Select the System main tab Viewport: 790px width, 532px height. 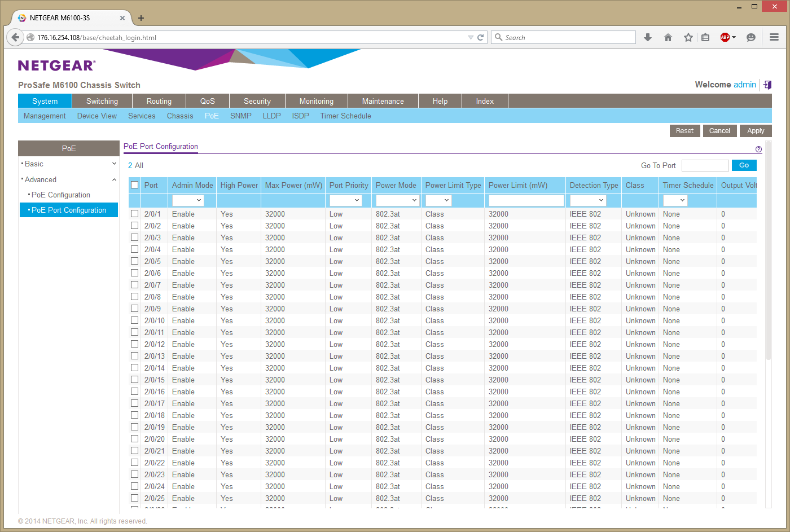pos(45,101)
